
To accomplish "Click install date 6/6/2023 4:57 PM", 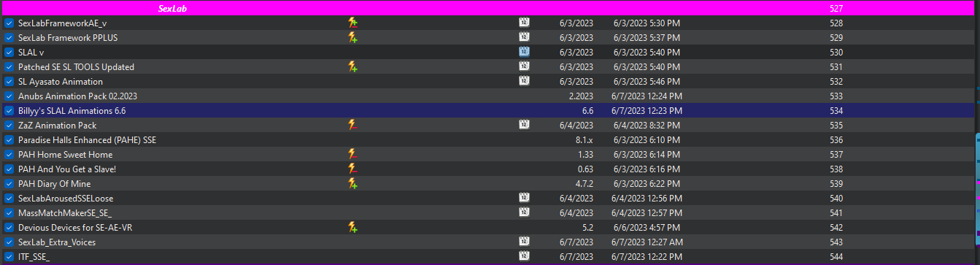I will point(647,228).
